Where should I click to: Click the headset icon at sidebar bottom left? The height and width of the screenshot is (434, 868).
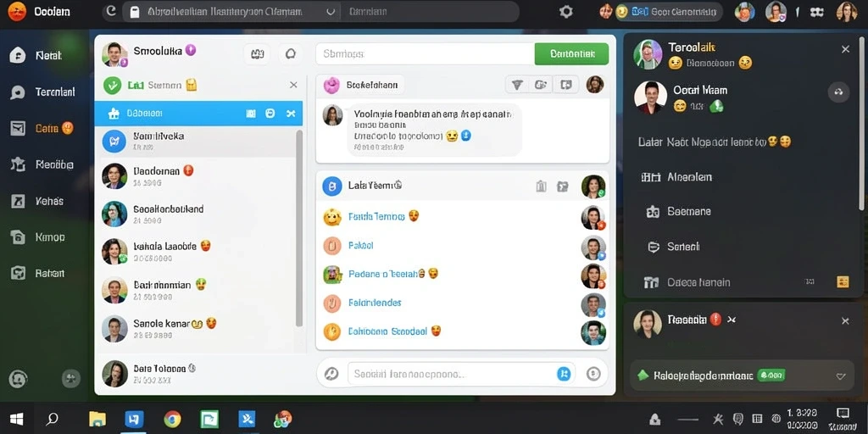click(19, 379)
